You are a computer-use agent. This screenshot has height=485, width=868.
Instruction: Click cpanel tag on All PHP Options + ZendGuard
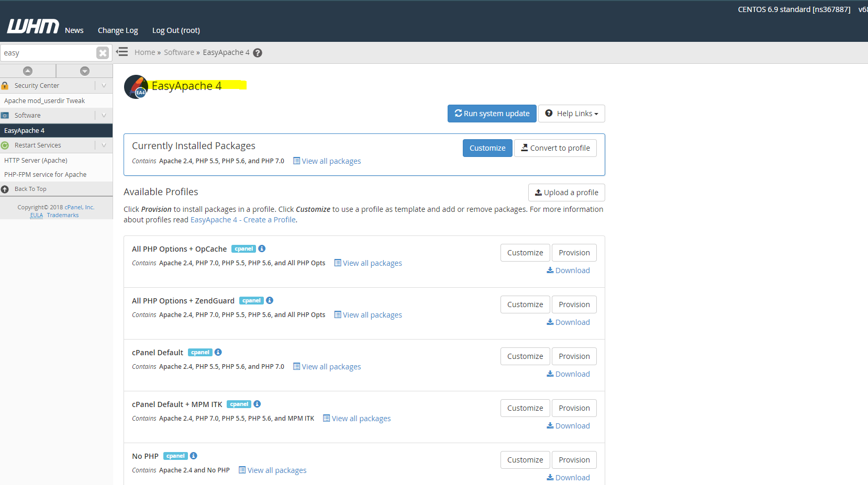coord(251,301)
